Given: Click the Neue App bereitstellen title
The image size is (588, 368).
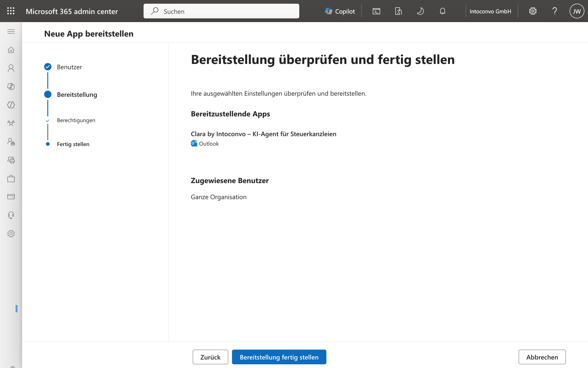Looking at the screenshot, I should click(89, 34).
